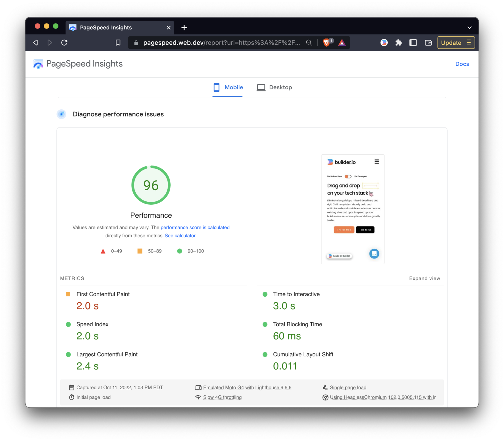Open the Brave Wallet icon

pyautogui.click(x=428, y=42)
